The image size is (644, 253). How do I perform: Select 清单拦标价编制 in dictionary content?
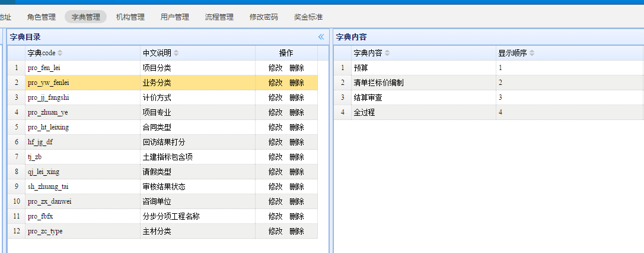[x=378, y=83]
